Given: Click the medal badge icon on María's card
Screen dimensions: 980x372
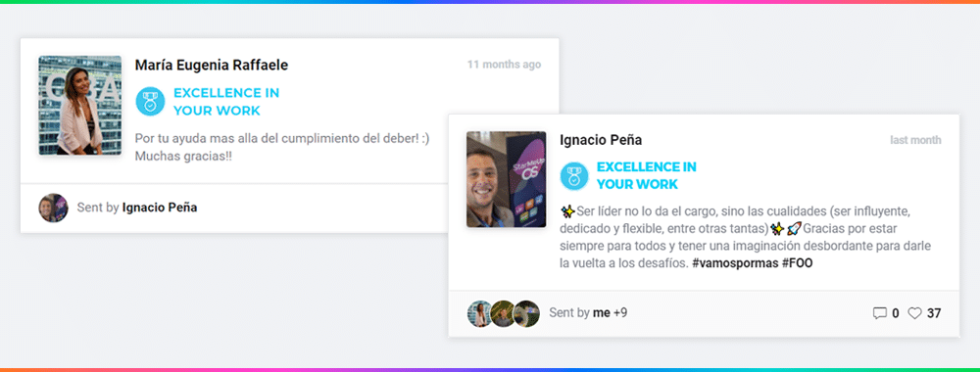Looking at the screenshot, I should point(150,101).
